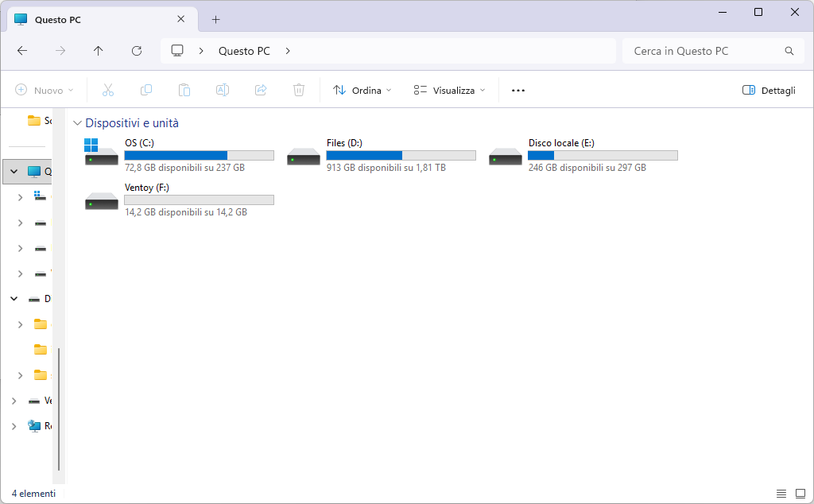Click the OS (C:) label
814x504 pixels.
[139, 143]
